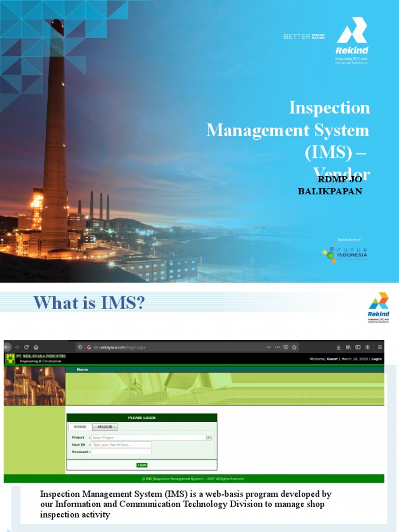The height and width of the screenshot is (532, 399).
Task: Click the green Login button
Action: pos(142,465)
